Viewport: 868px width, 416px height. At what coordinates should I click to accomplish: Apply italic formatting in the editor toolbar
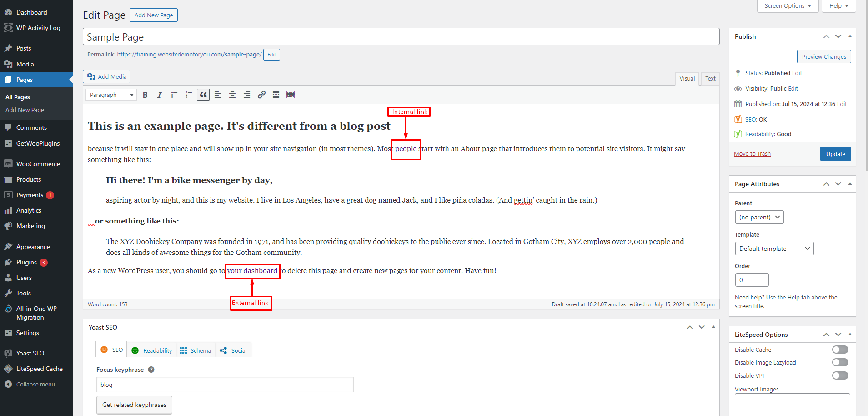point(160,95)
